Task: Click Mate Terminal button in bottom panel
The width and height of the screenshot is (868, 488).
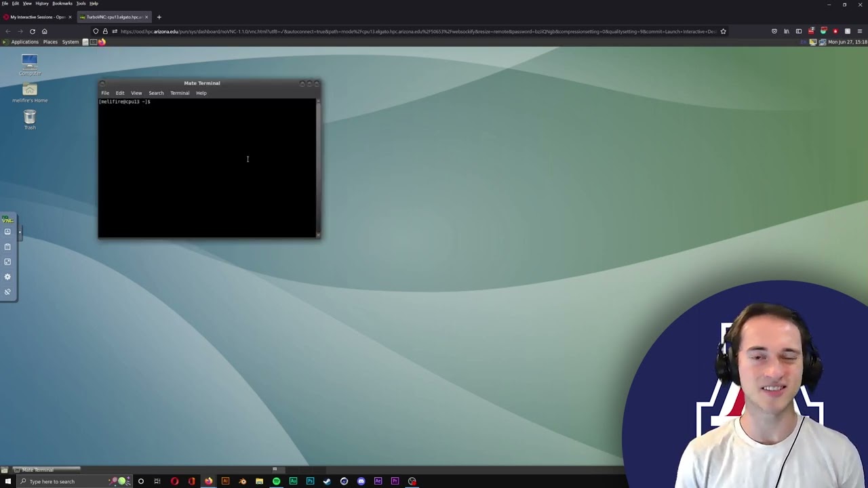Action: (45, 470)
